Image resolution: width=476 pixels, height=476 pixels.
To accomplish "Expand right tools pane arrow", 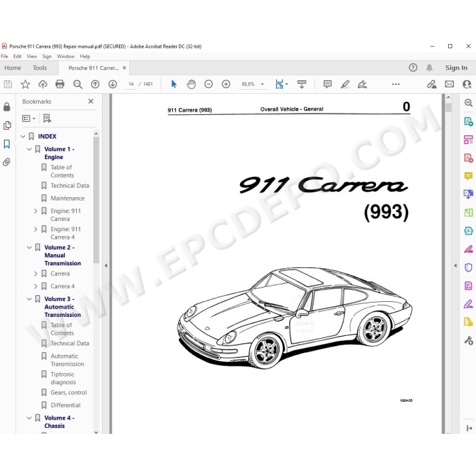I will 456,266.
